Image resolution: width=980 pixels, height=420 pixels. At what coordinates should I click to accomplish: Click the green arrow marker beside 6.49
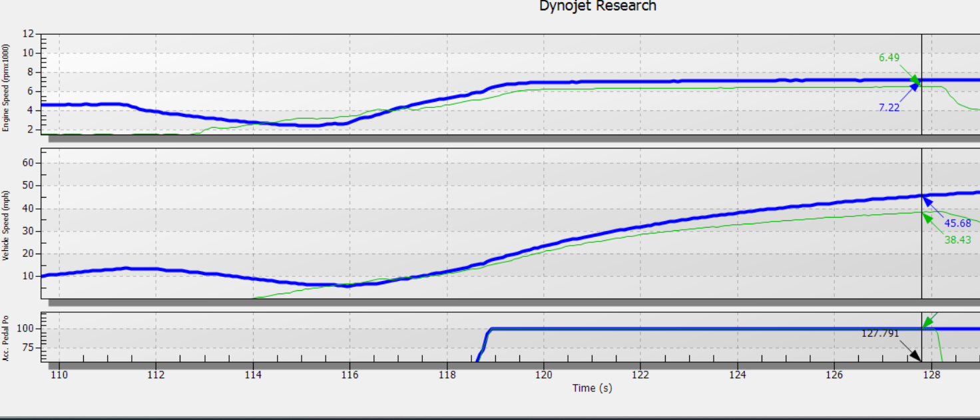(916, 80)
